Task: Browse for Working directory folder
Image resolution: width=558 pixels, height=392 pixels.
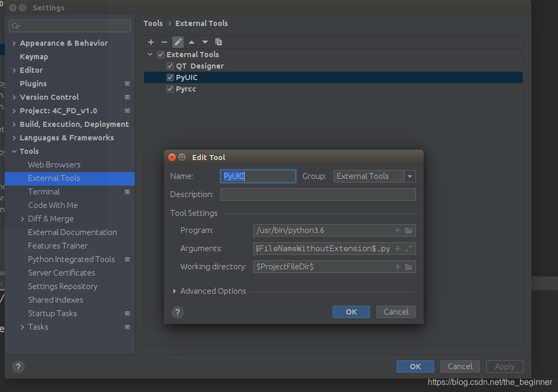Action: coord(409,267)
